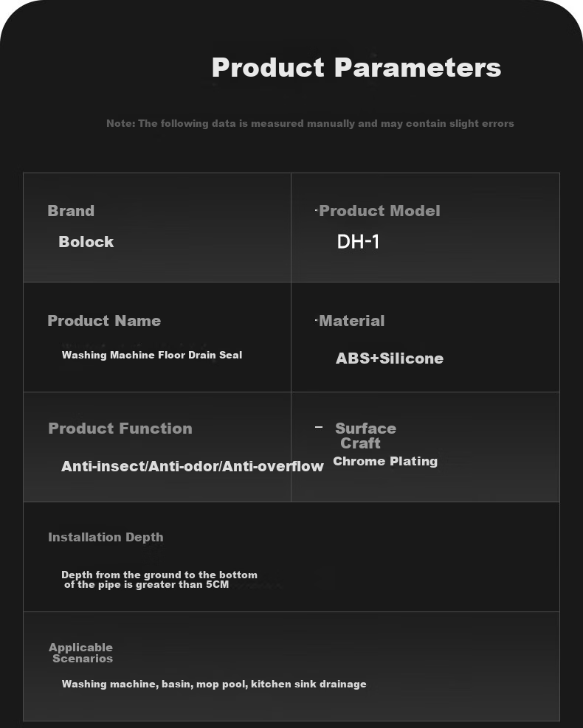The width and height of the screenshot is (583, 728).
Task: Click the Product Model label
Action: pos(379,211)
